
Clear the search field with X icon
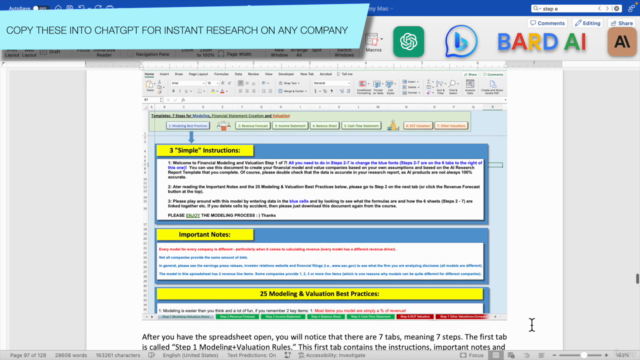tap(617, 9)
